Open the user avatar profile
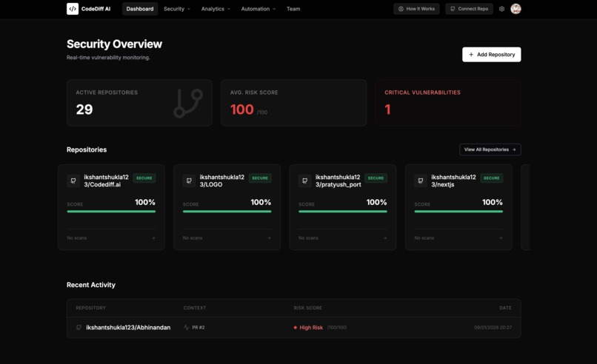This screenshot has width=597, height=364. 516,9
